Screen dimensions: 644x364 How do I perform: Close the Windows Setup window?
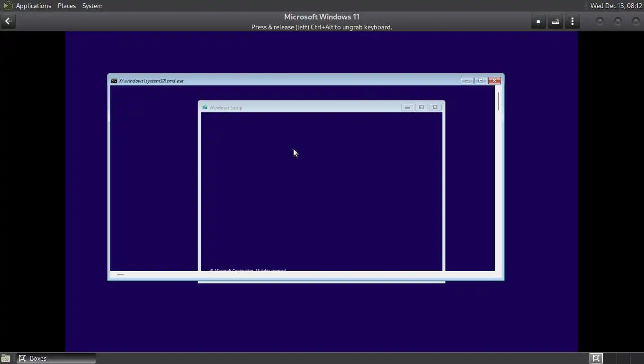(x=435, y=108)
